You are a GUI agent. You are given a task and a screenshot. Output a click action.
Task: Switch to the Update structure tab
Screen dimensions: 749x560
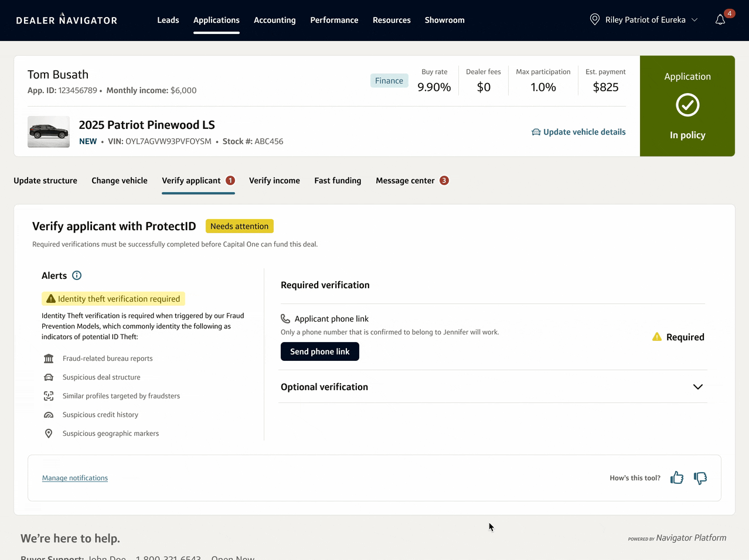(x=45, y=180)
